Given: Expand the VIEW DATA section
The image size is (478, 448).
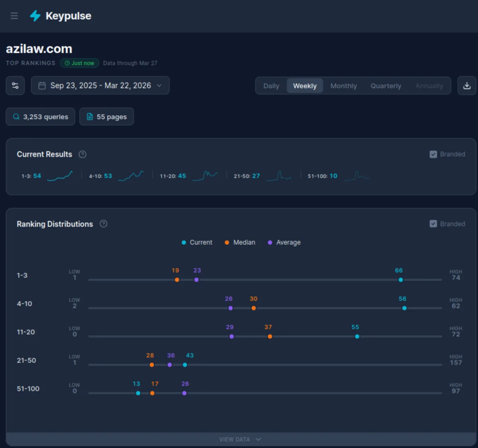Looking at the screenshot, I should click(240, 439).
